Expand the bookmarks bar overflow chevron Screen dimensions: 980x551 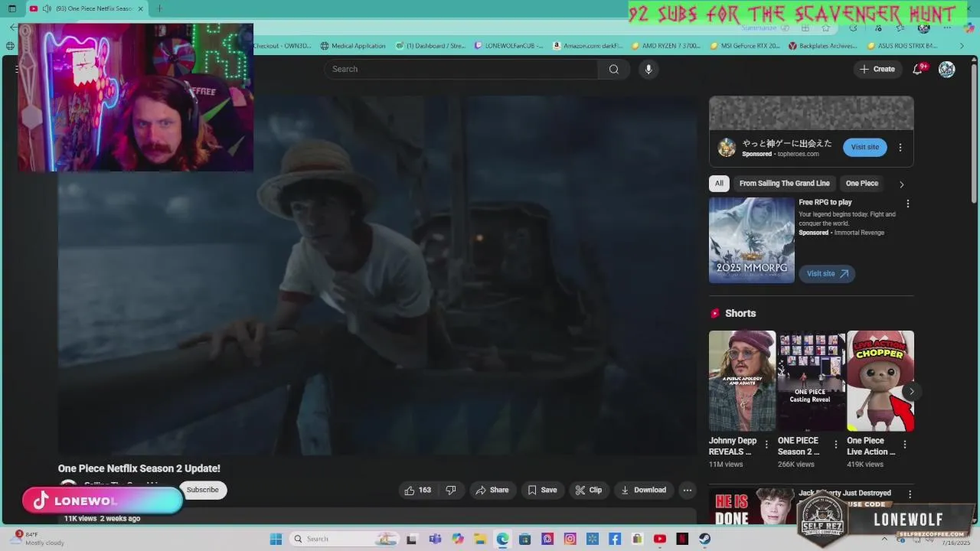(x=962, y=46)
